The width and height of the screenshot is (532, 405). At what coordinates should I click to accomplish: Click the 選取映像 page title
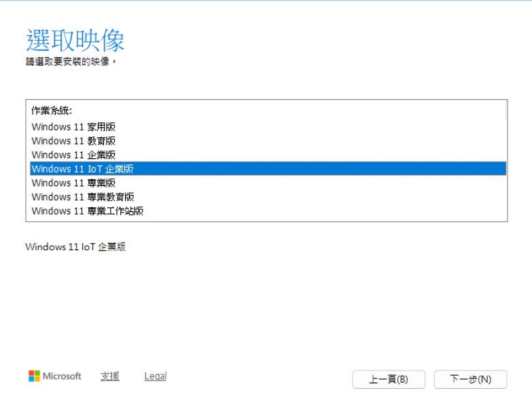click(75, 41)
